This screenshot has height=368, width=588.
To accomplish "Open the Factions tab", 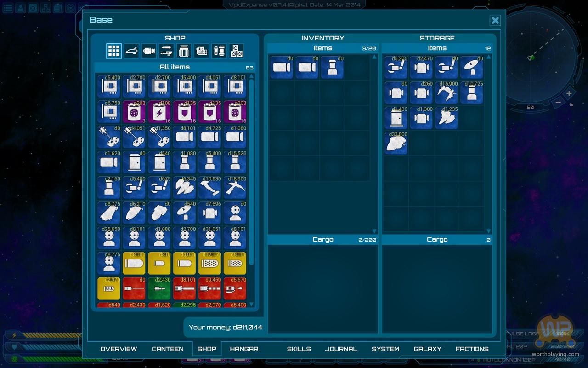I will coord(472,349).
